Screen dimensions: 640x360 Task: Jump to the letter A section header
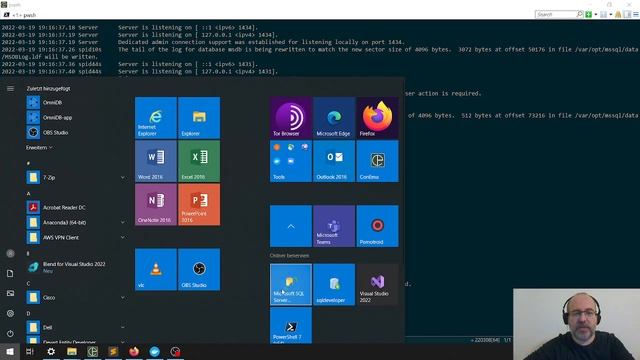pos(29,193)
